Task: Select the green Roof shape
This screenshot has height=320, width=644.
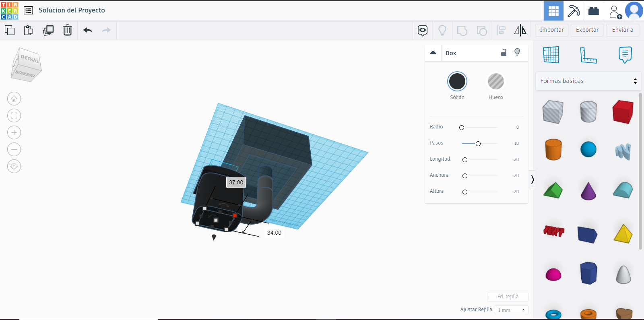Action: coord(553,190)
